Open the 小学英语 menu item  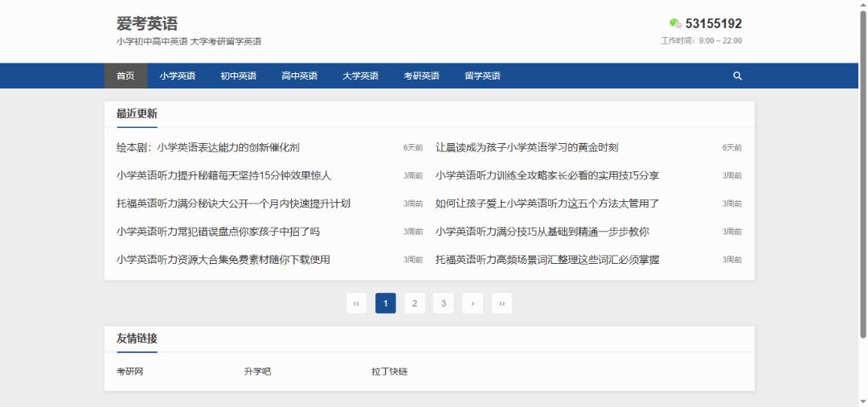pos(178,76)
